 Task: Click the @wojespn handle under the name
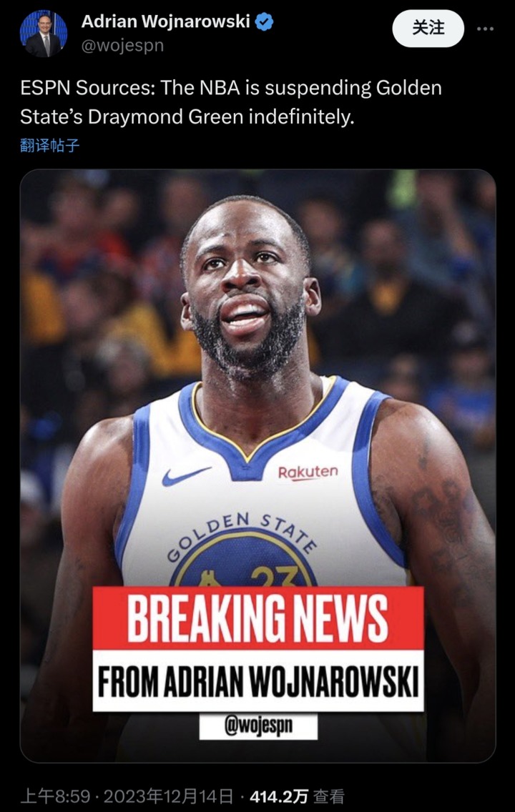122,46
